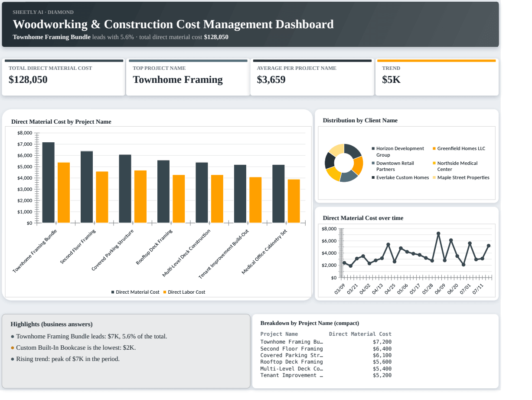Click Northside Medical Center legend entry

coord(455,166)
